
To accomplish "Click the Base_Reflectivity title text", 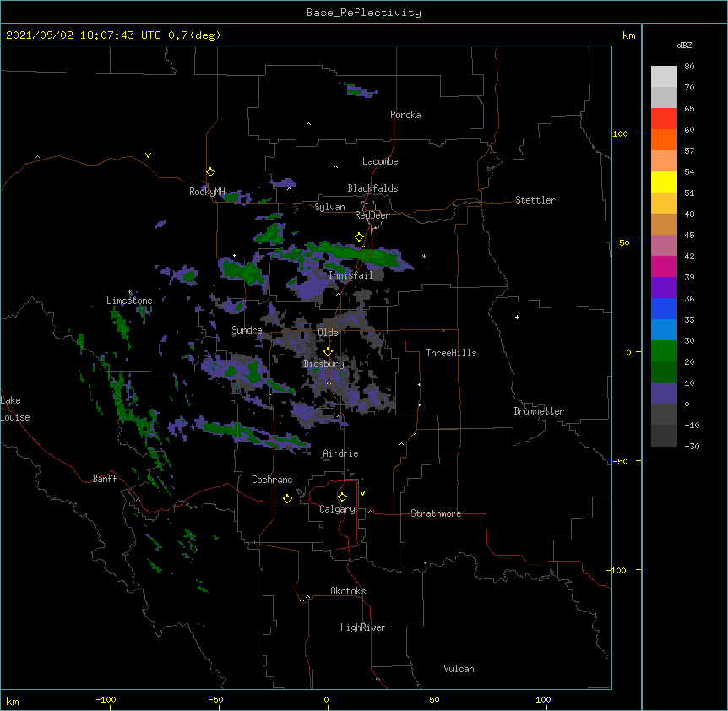I will (x=364, y=13).
